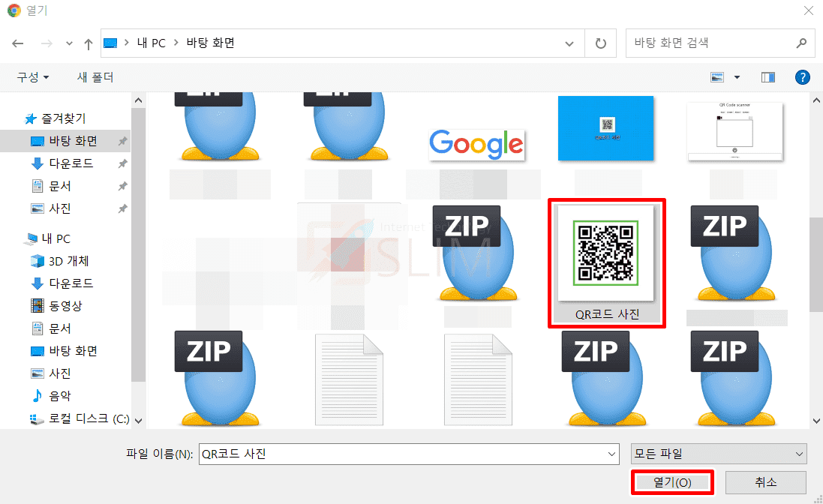Screen dimensions: 823x504
Task: Select the bottom-right ZIP archive file
Action: 734,379
